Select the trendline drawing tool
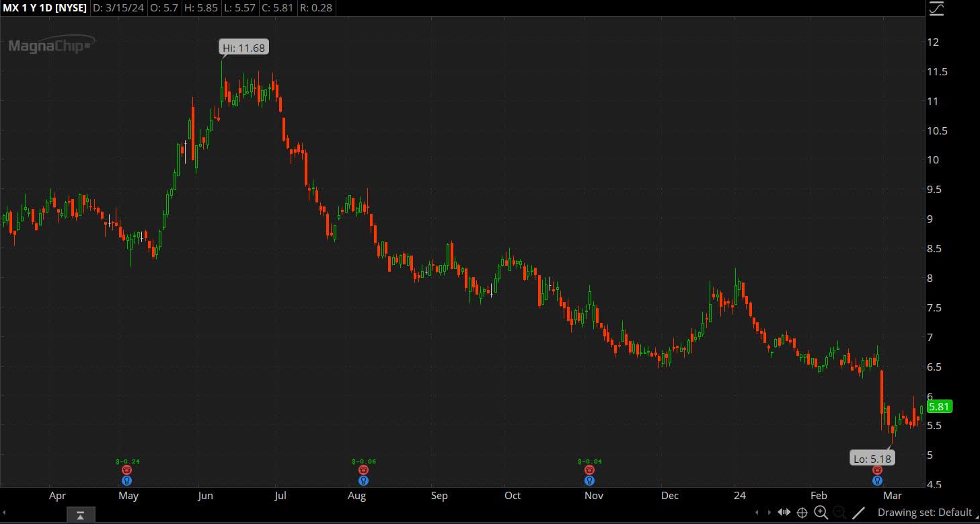The width and height of the screenshot is (980, 524). [859, 513]
